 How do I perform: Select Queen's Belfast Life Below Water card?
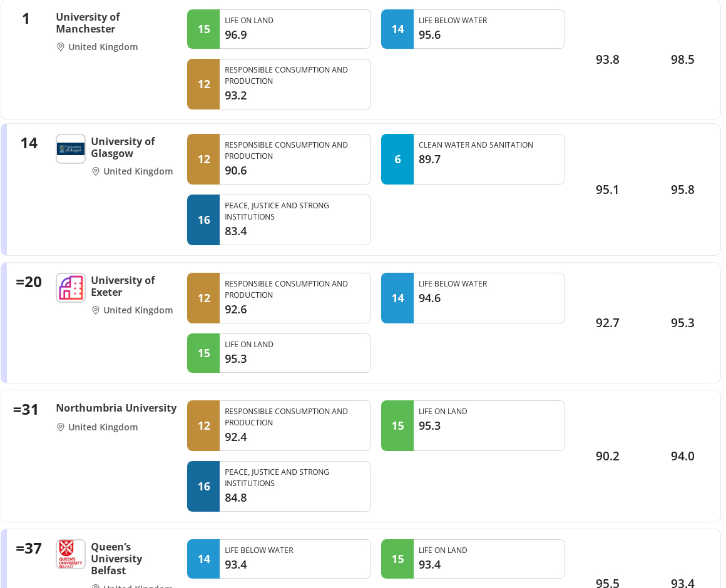[279, 559]
